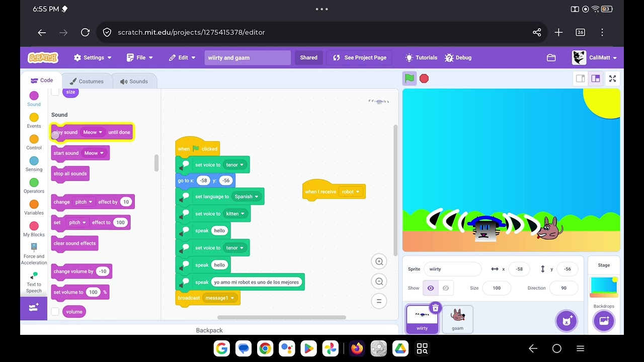Image resolution: width=644 pixels, height=362 pixels.
Task: Share the page with browser share icon
Action: click(x=537, y=32)
